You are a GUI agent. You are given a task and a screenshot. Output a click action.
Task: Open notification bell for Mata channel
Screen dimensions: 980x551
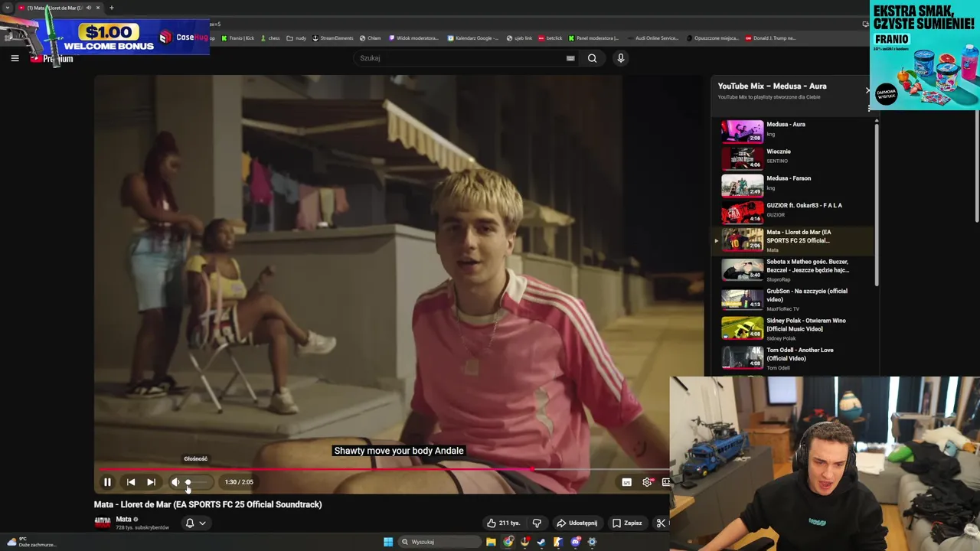pyautogui.click(x=190, y=523)
